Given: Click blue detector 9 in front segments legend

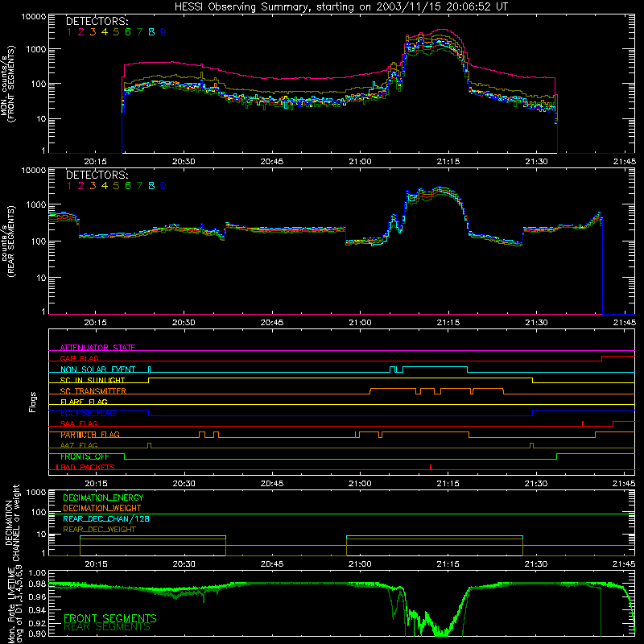Looking at the screenshot, I should pos(163,31).
